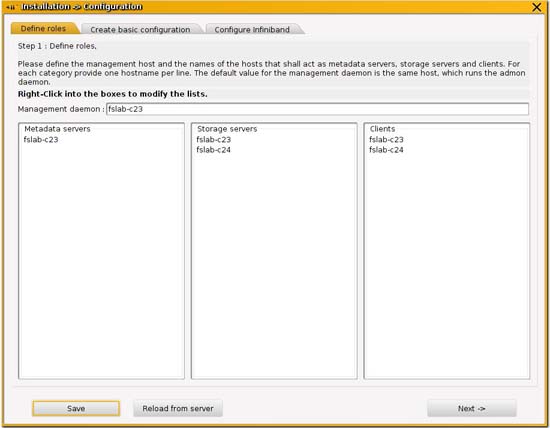Click the Clients heading label
550x428 pixels.
[x=382, y=129]
